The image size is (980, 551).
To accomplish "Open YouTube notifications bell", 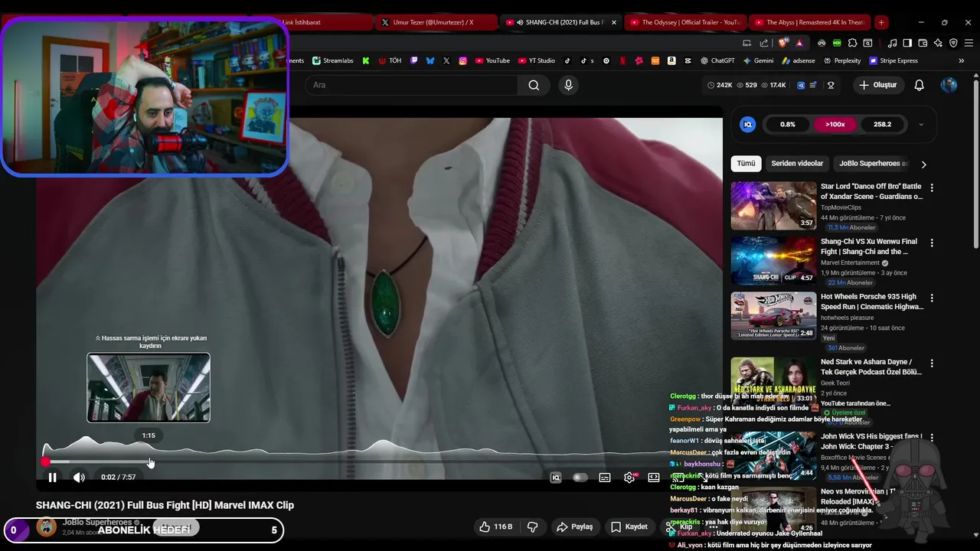I will [919, 85].
